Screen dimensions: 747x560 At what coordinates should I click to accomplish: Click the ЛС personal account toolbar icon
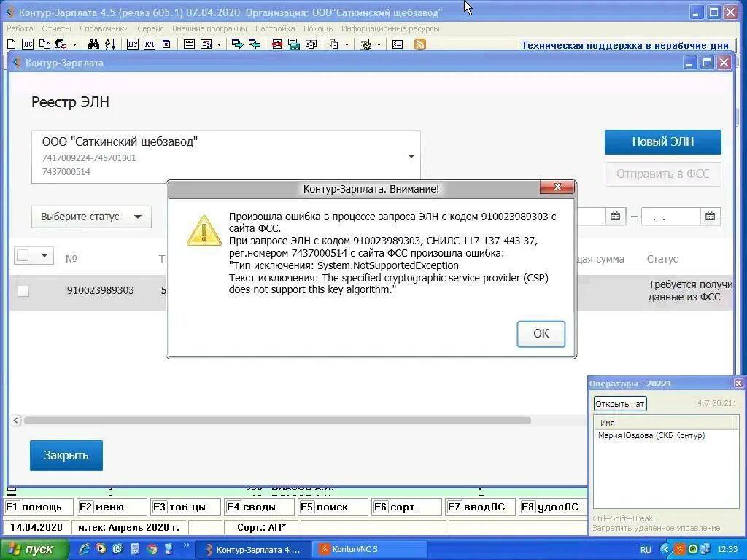pyautogui.click(x=28, y=44)
